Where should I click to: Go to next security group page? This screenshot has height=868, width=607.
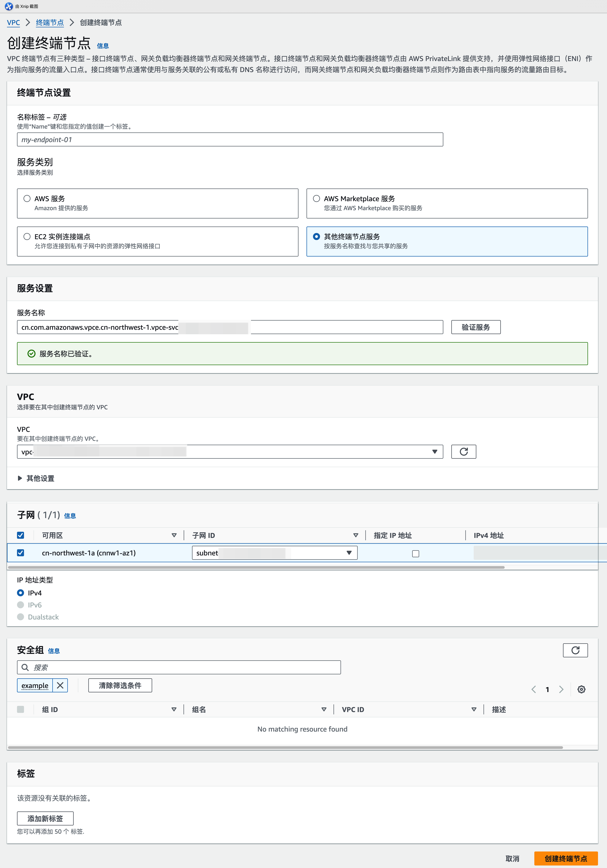[x=561, y=689]
